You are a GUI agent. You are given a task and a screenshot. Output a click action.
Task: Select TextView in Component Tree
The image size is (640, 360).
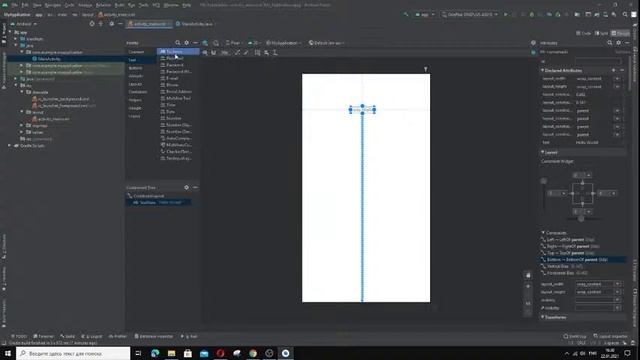[158, 202]
